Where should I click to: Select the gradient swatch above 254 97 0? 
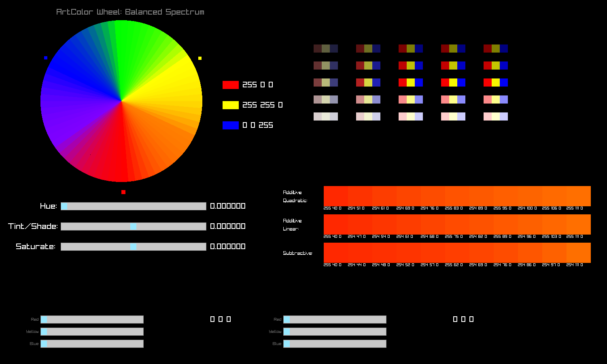(554, 253)
